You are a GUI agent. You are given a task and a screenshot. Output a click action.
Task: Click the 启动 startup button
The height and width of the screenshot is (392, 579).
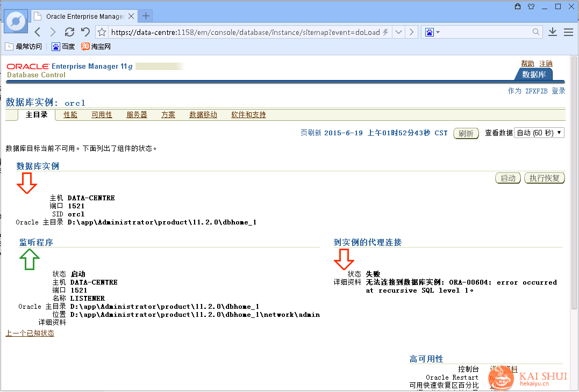(508, 178)
